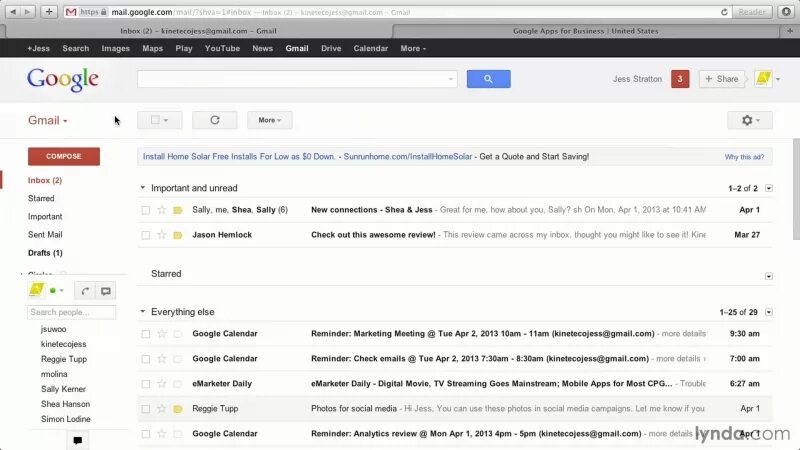This screenshot has width=800, height=450.
Task: Open Everything else section options arrow
Action: [x=769, y=312]
